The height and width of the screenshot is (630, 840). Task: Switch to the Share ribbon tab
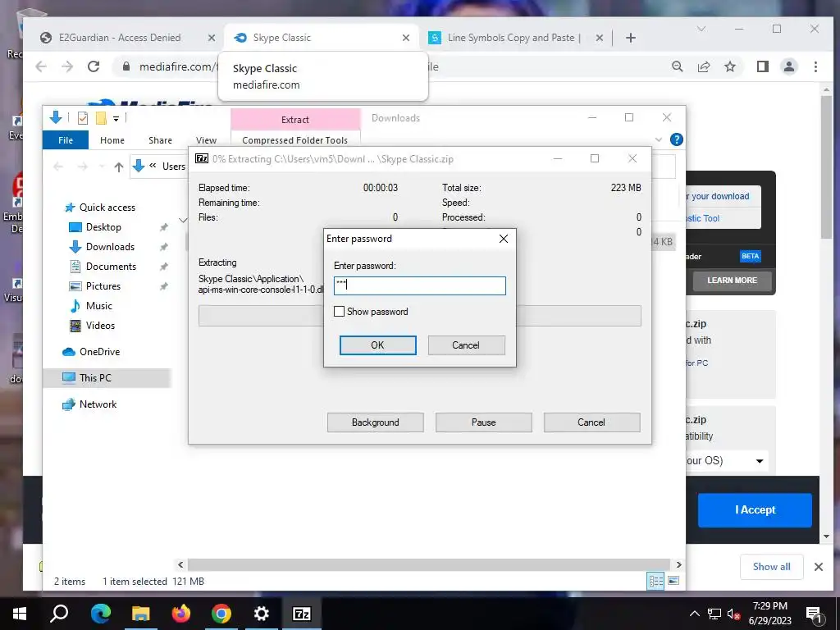pos(160,139)
